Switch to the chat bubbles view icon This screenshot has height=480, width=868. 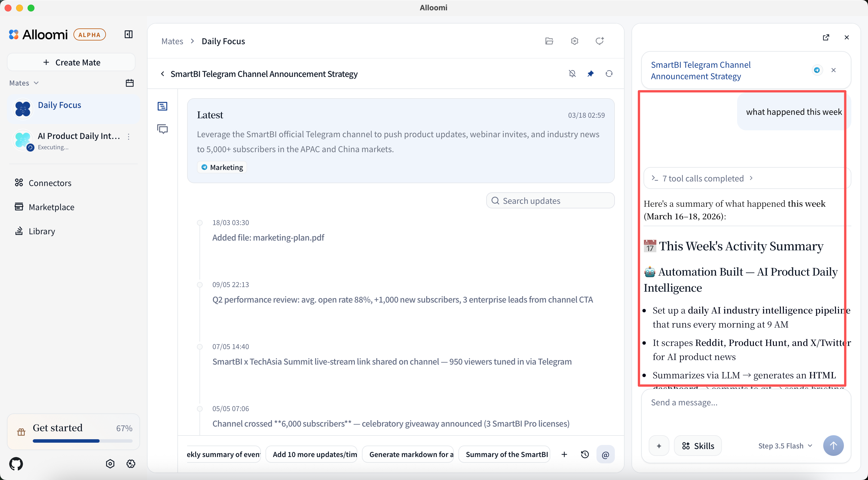pyautogui.click(x=162, y=129)
